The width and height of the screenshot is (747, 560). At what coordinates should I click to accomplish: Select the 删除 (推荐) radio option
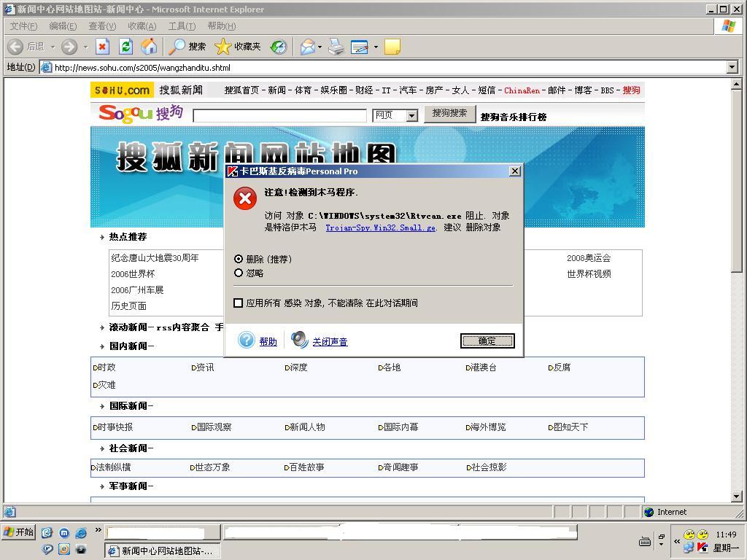coord(239,259)
